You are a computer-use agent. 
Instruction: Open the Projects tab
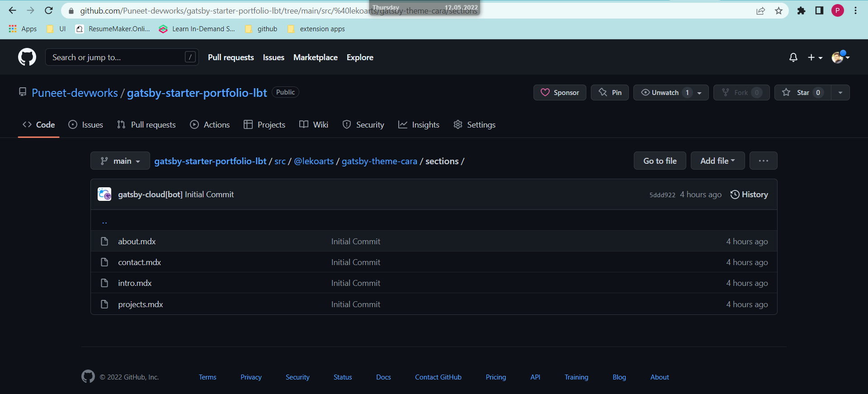[264, 125]
